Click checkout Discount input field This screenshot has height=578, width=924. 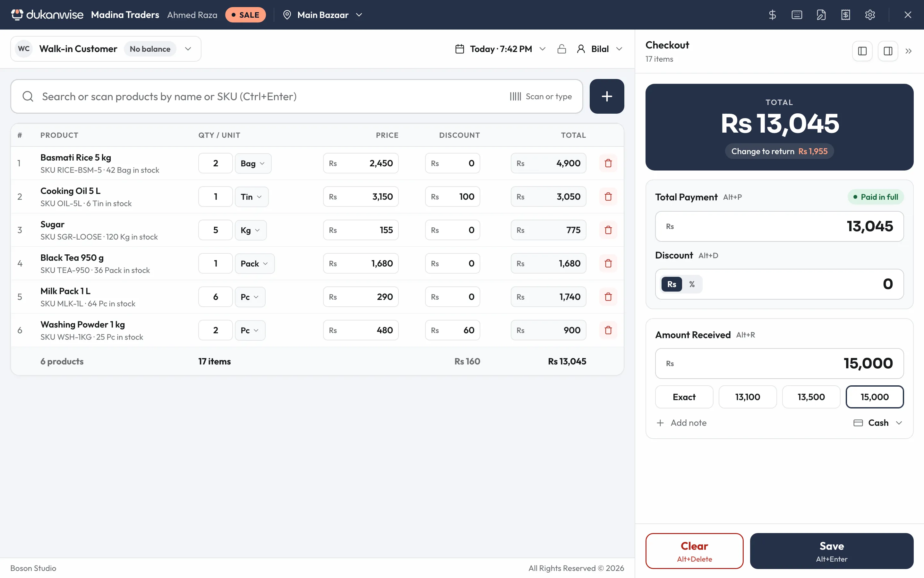[x=779, y=284]
